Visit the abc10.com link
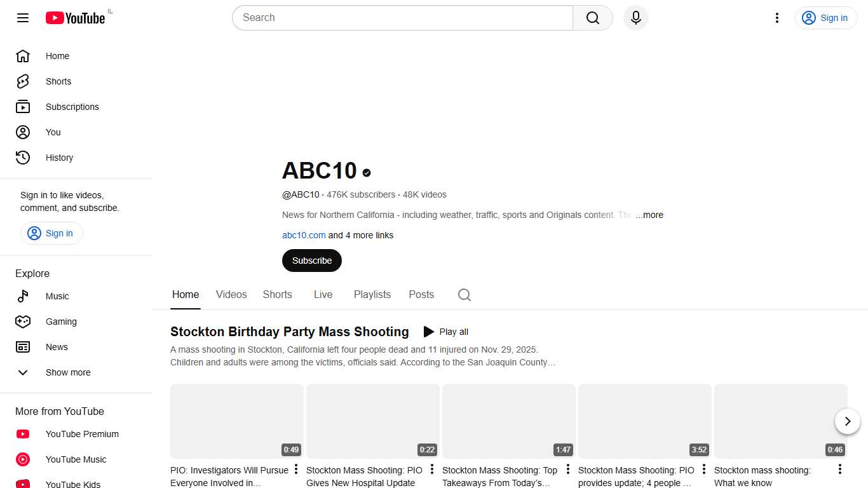 click(x=303, y=235)
